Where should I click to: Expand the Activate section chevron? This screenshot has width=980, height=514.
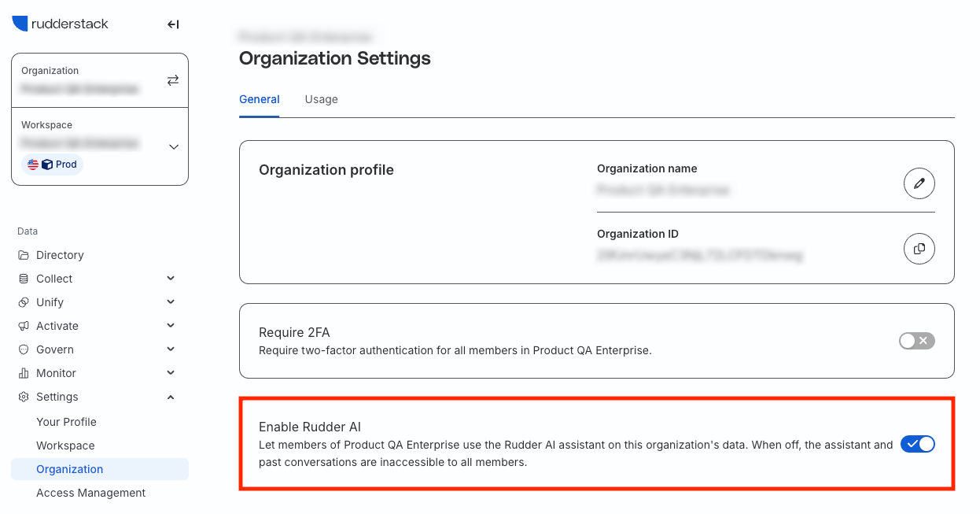[171, 326]
